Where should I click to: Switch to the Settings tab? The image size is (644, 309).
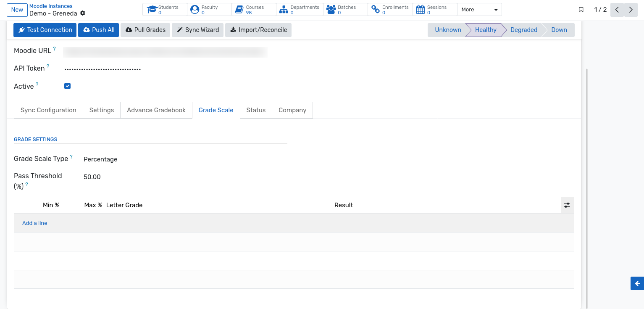[x=102, y=110]
